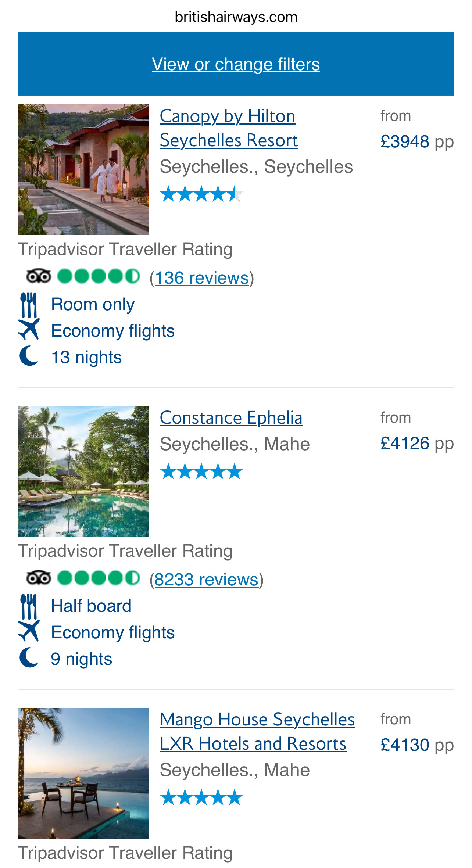
Task: Click the £3948 pp price
Action: [x=417, y=142]
